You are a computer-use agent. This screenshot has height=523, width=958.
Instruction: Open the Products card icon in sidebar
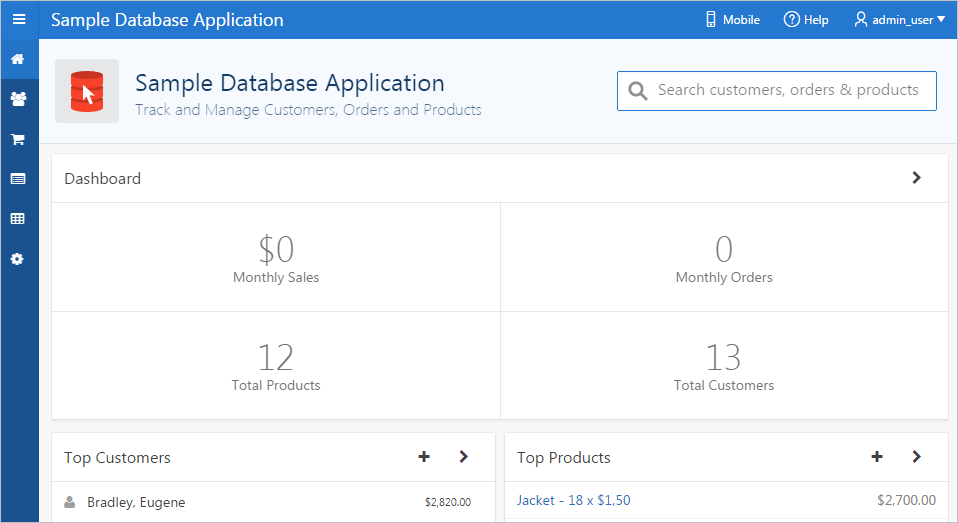tap(18, 179)
